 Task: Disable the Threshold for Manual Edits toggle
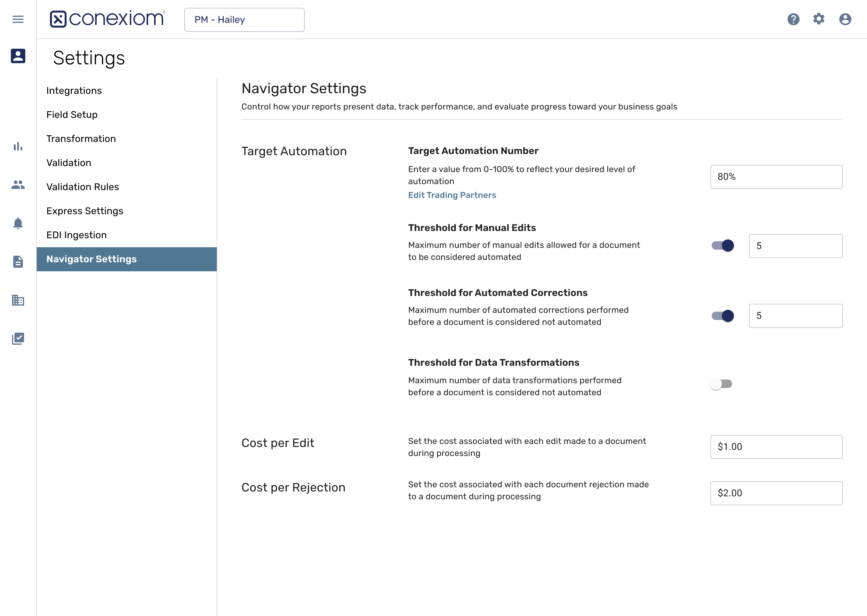[x=722, y=245]
